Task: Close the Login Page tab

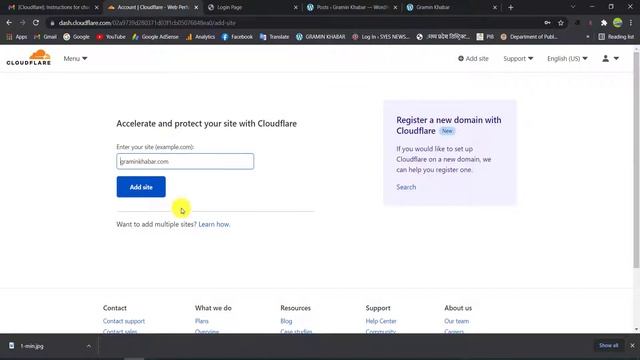Action: (x=296, y=7)
